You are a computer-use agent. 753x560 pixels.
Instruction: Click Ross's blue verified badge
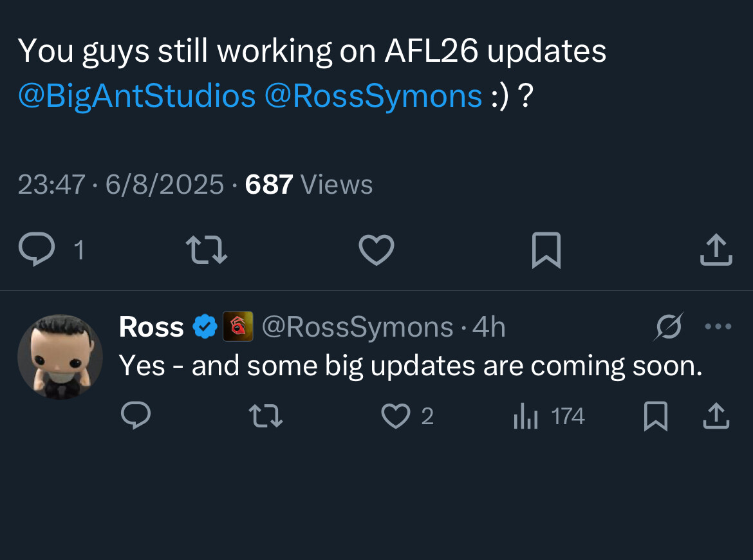pyautogui.click(x=205, y=326)
